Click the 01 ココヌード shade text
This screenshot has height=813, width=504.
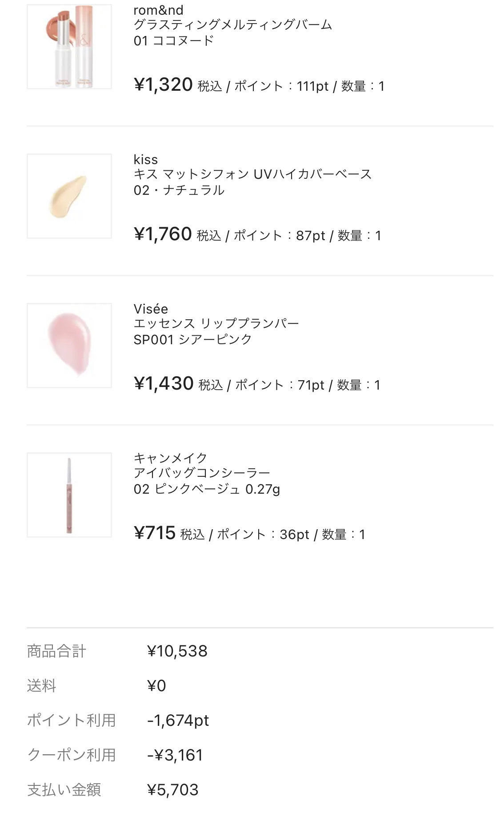[174, 41]
